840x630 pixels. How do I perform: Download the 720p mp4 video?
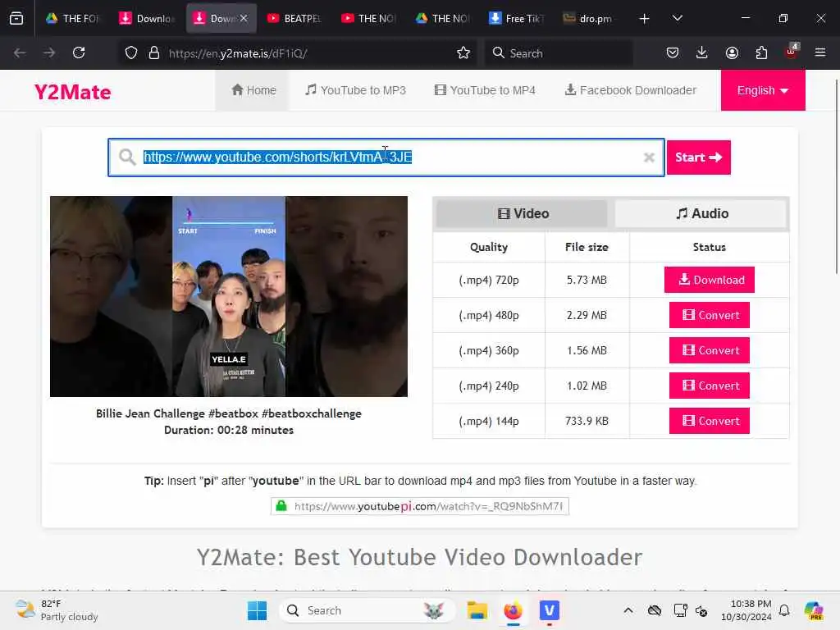click(x=710, y=280)
